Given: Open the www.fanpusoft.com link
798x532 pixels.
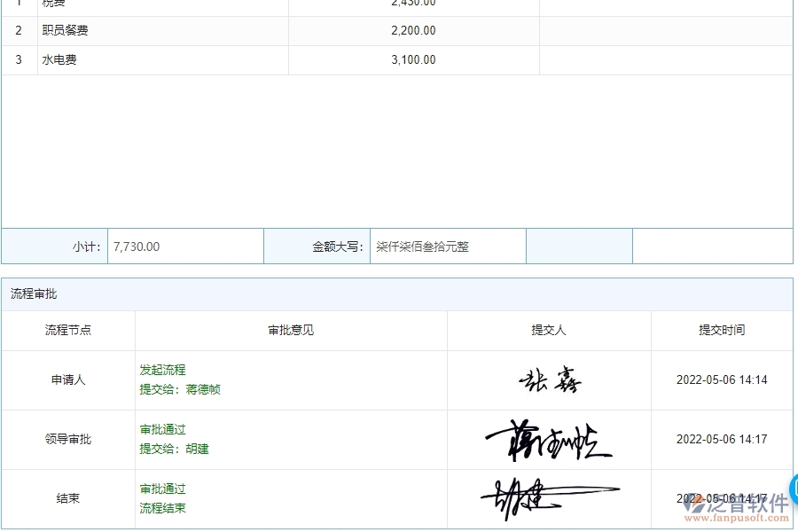Looking at the screenshot, I should [x=736, y=516].
